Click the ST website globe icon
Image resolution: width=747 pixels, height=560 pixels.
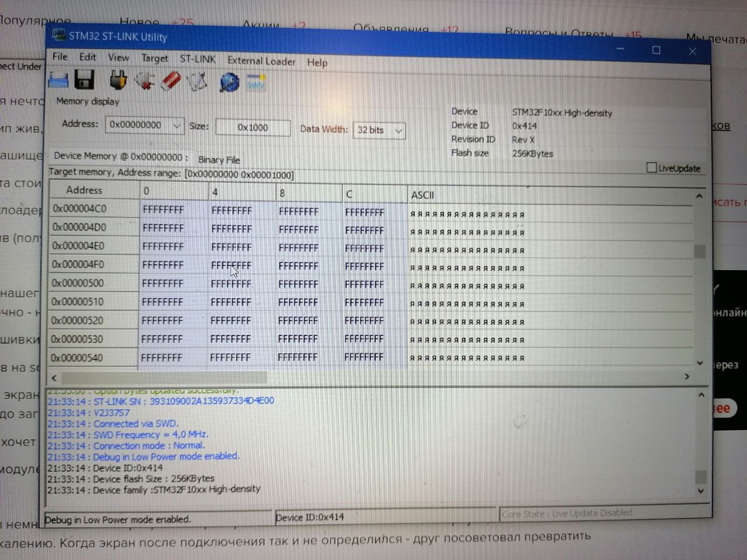point(229,82)
